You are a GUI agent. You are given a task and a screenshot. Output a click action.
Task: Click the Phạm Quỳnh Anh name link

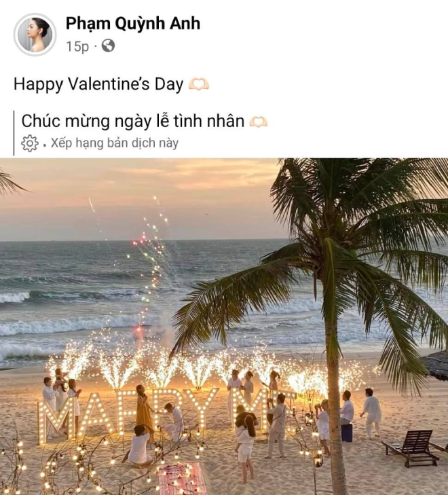pyautogui.click(x=133, y=24)
